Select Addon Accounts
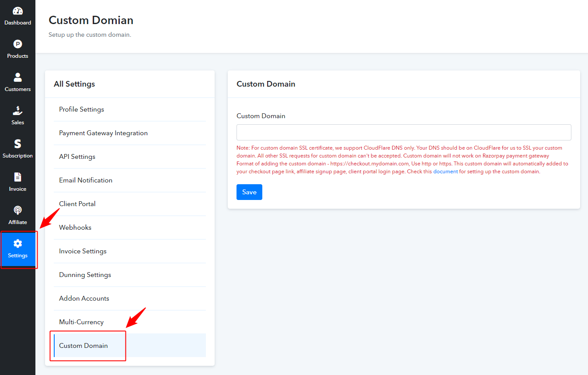588x375 pixels. point(129,298)
